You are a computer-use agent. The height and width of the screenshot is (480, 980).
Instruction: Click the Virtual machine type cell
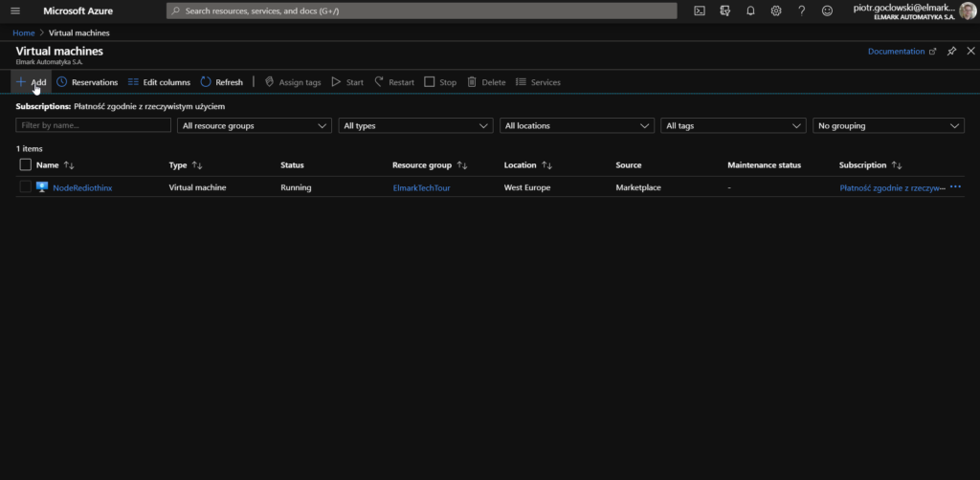[197, 187]
